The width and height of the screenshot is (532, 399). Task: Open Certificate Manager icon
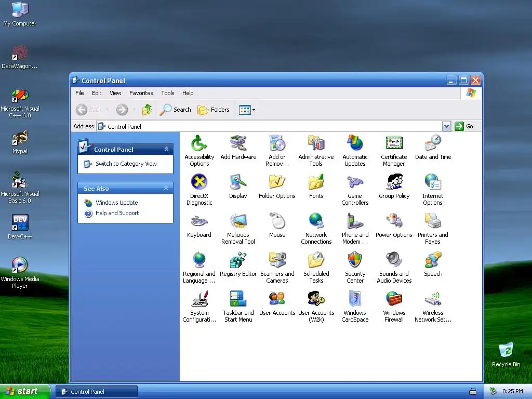[394, 143]
